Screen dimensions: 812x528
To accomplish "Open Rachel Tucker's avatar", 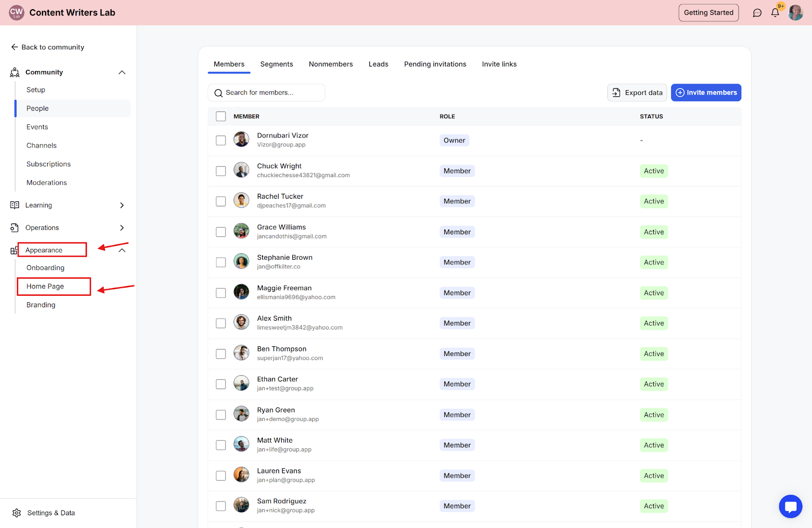I will 241,200.
